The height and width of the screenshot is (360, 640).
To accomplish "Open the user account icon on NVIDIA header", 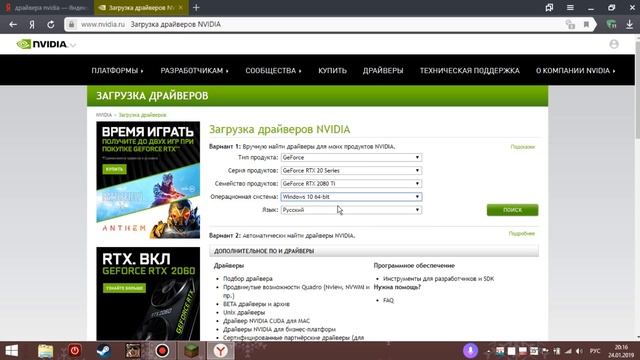I will 614,44.
